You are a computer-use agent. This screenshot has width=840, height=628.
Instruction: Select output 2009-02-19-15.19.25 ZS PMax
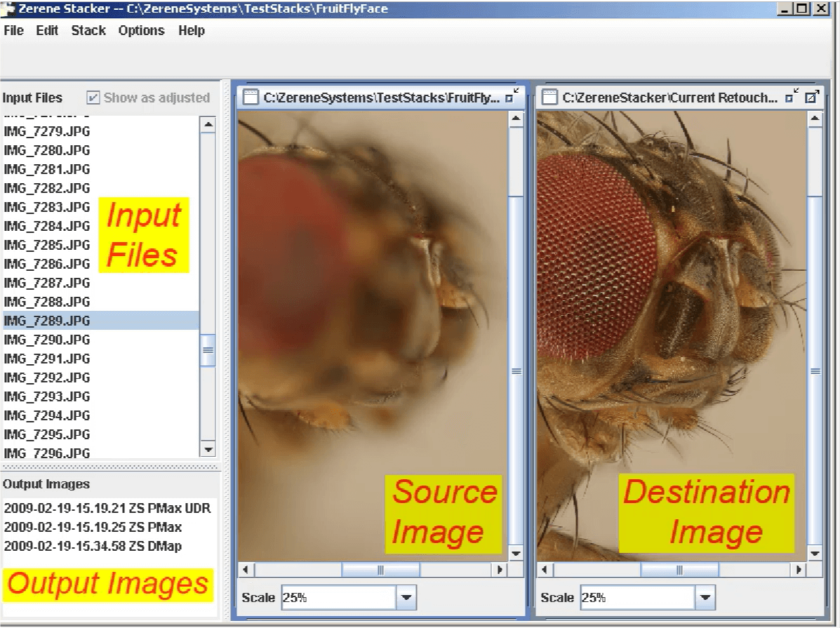[93, 527]
